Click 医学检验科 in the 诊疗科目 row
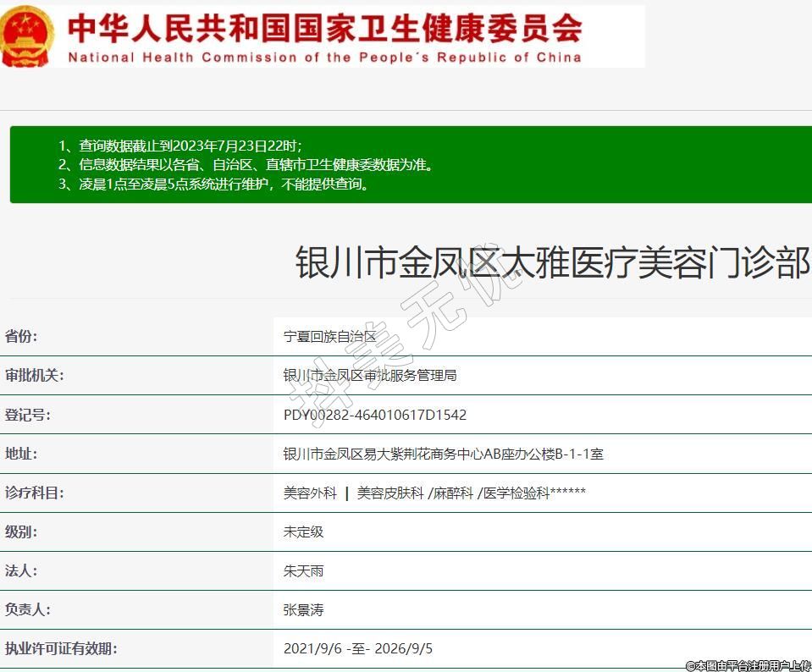Image resolution: width=812 pixels, height=672 pixels. (516, 493)
